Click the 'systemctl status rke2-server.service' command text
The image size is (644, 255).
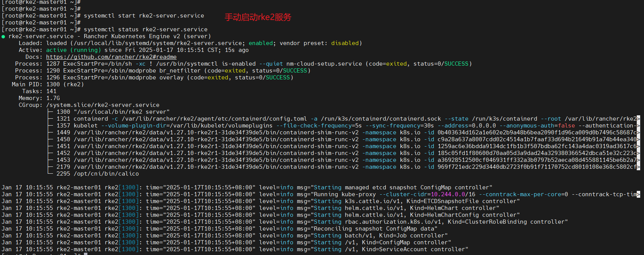pos(146,29)
